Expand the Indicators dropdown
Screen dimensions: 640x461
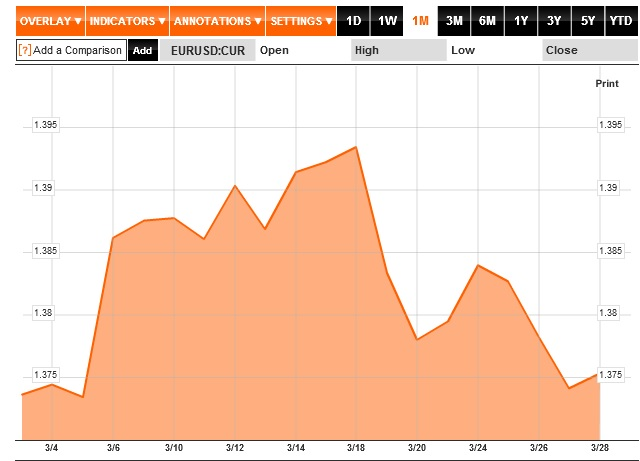click(127, 21)
